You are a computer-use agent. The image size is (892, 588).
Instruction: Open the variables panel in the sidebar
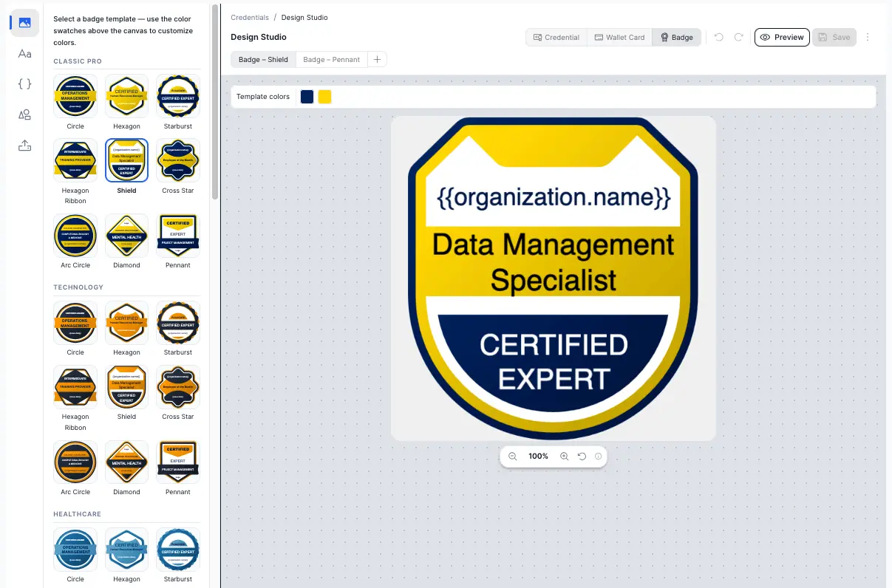coord(24,83)
